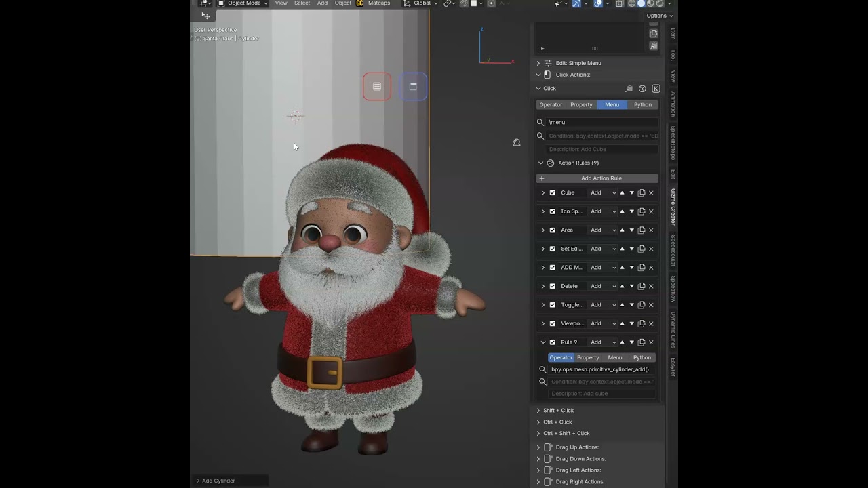
Task: Open the Add dropdown for Toggle... rule
Action: pos(602,305)
